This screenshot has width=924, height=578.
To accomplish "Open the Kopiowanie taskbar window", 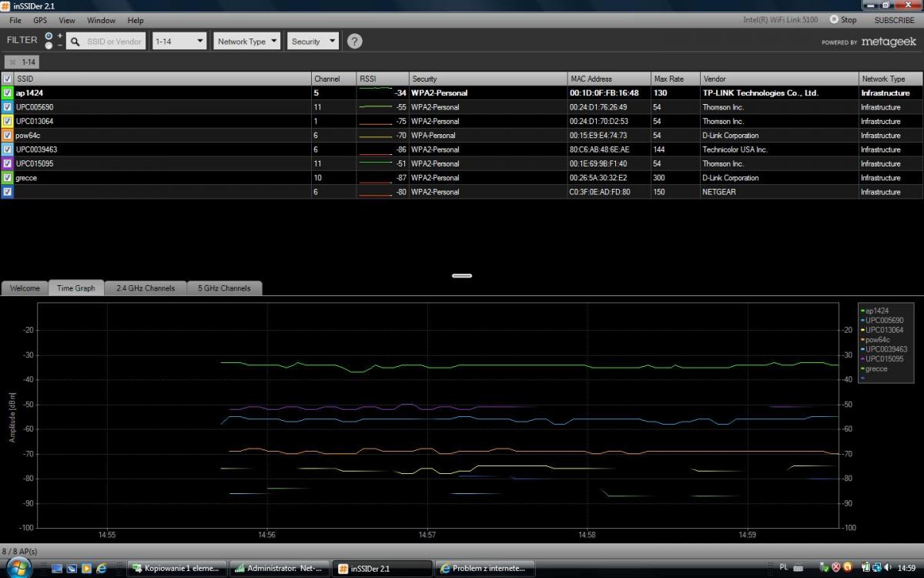I will pos(176,569).
